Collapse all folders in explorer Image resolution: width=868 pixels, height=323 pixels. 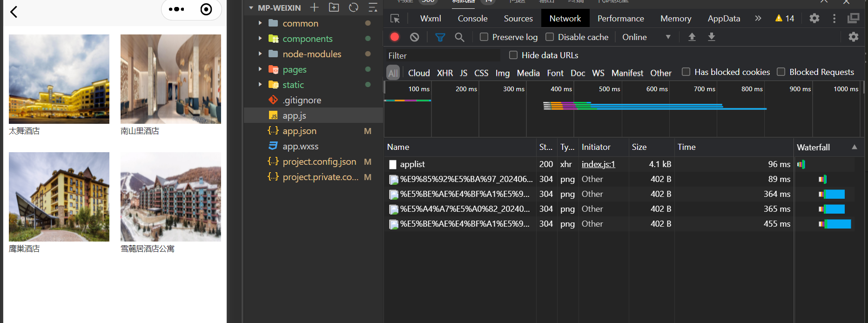coord(373,7)
